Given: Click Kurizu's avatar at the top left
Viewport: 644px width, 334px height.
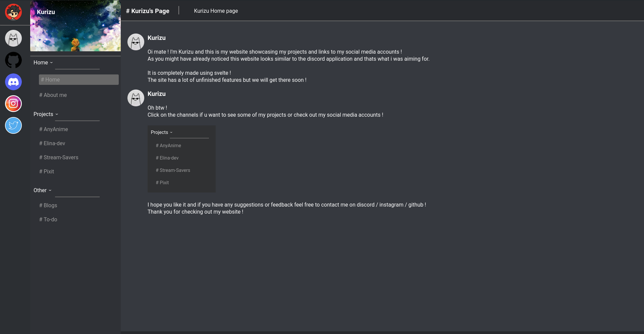Looking at the screenshot, I should pyautogui.click(x=13, y=12).
